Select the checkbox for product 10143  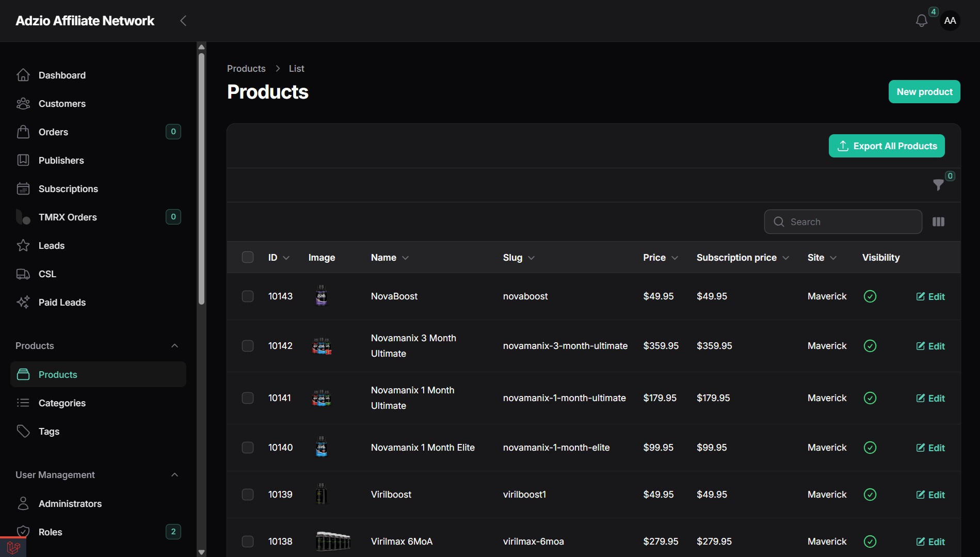tap(248, 296)
